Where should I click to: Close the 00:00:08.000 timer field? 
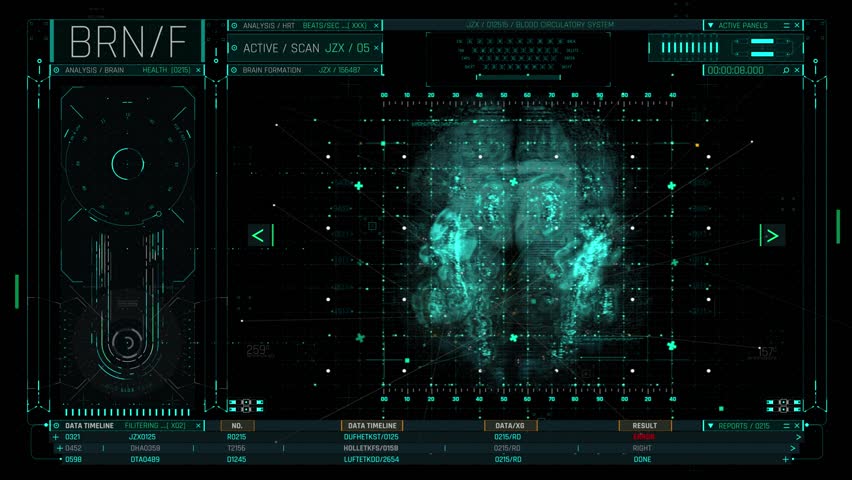797,70
